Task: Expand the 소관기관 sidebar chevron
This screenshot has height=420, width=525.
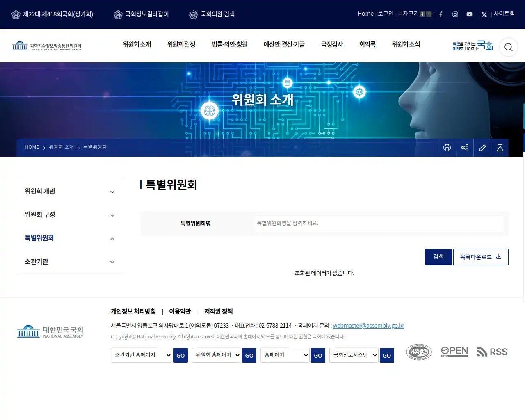Action: click(x=112, y=262)
